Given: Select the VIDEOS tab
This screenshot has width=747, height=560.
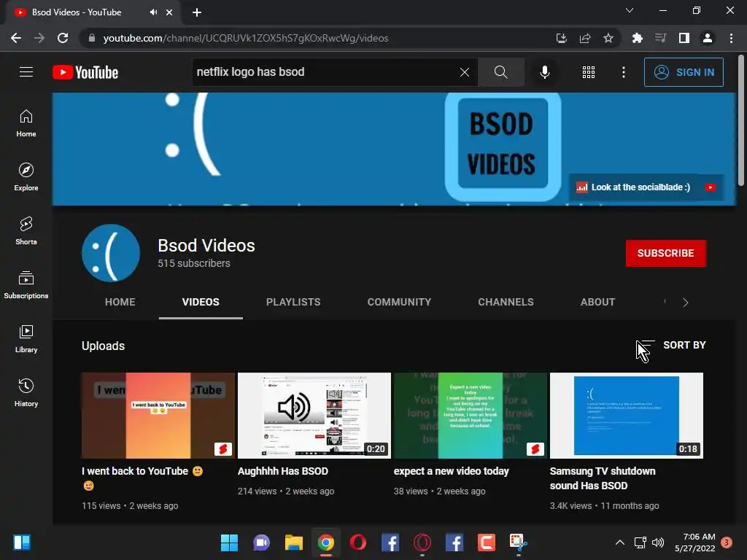Looking at the screenshot, I should pos(201,302).
